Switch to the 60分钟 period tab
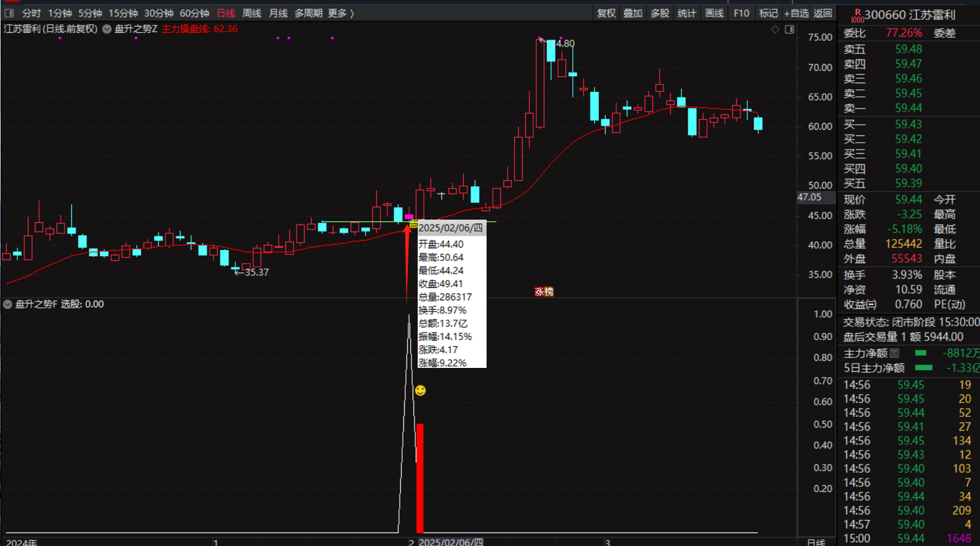The image size is (980, 546). tap(194, 13)
